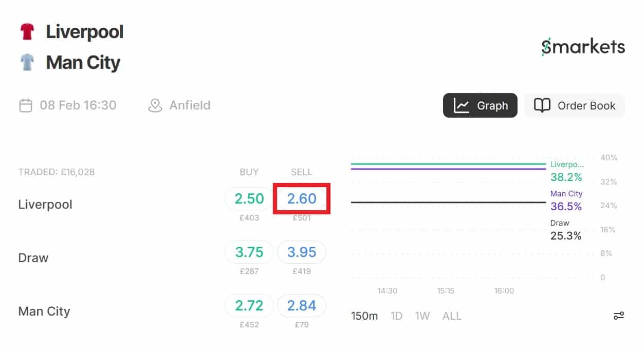This screenshot has width=644, height=349.
Task: Click the Anfield venue text
Action: point(190,105)
